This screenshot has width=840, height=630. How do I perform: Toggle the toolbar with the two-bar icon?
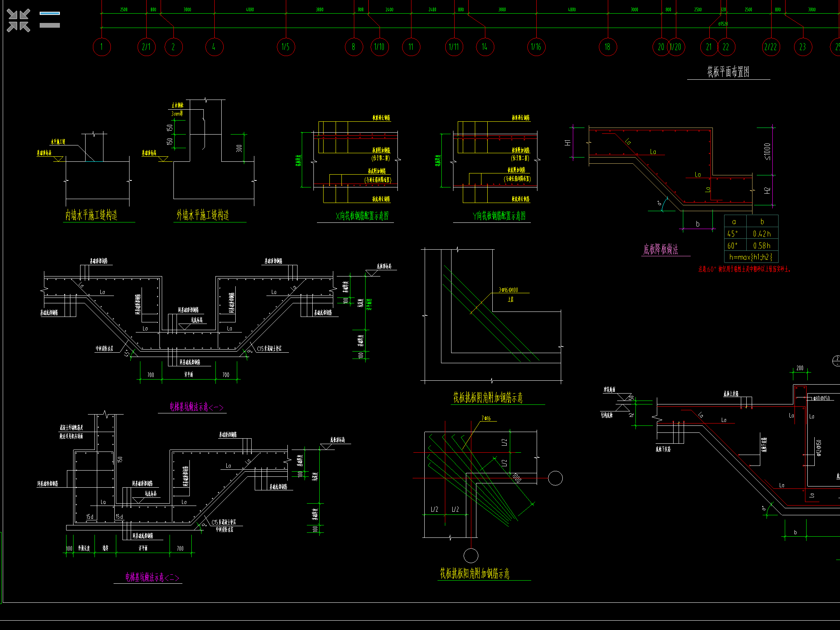[50, 20]
